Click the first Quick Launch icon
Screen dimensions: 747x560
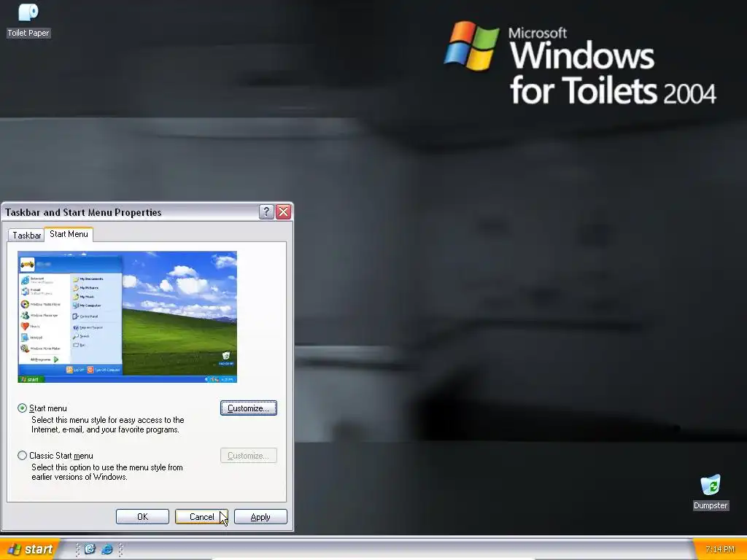(90, 549)
